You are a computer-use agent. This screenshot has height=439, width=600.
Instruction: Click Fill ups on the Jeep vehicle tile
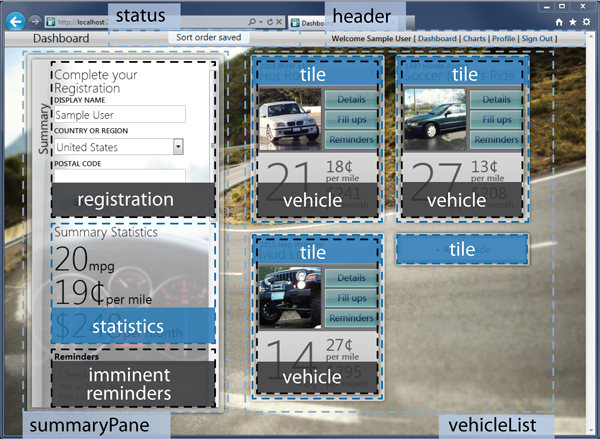351,298
